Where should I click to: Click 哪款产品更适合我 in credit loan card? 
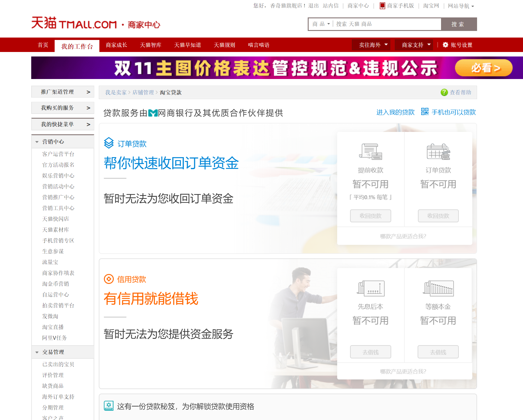[x=403, y=371]
